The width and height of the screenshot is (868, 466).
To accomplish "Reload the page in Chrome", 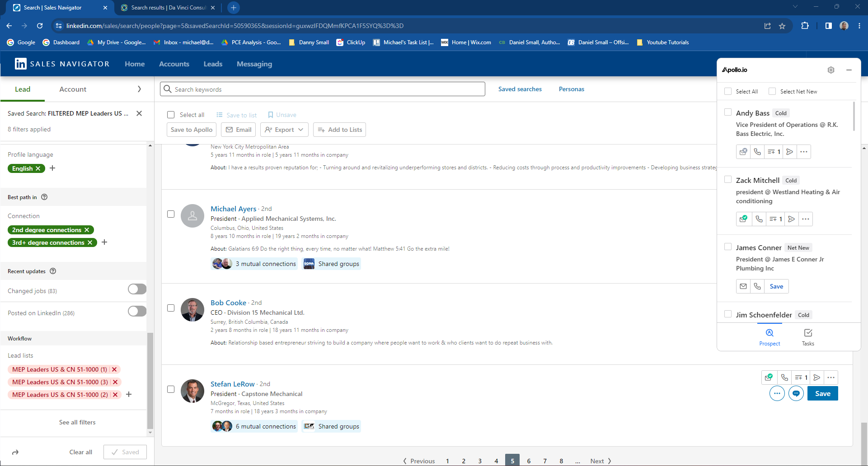I will [40, 26].
